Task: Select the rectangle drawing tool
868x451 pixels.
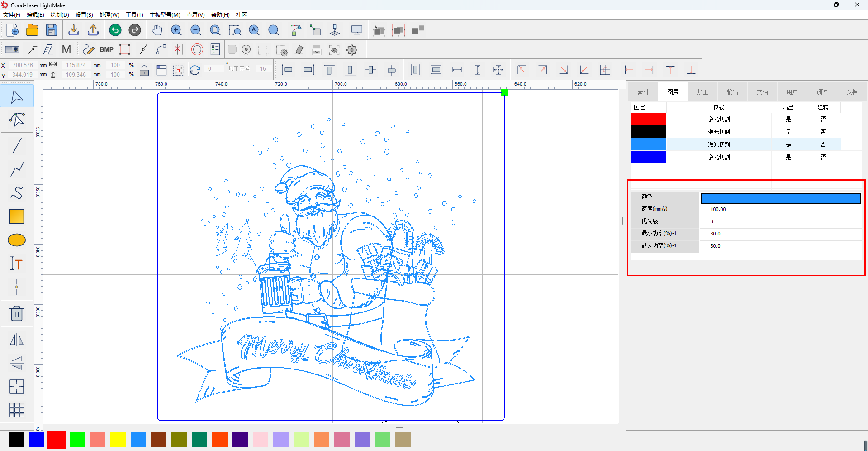Action: (17, 216)
